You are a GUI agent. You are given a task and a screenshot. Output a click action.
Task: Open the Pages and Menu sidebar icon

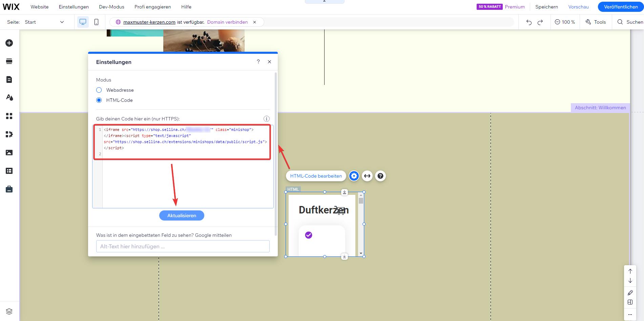[x=9, y=79]
